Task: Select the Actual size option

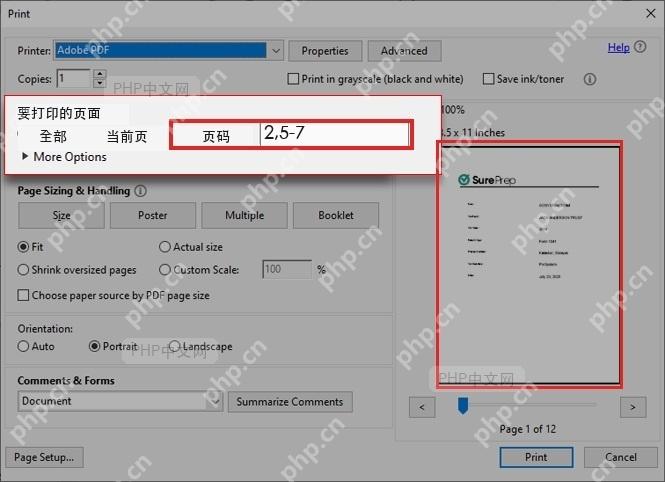Action: tap(165, 247)
